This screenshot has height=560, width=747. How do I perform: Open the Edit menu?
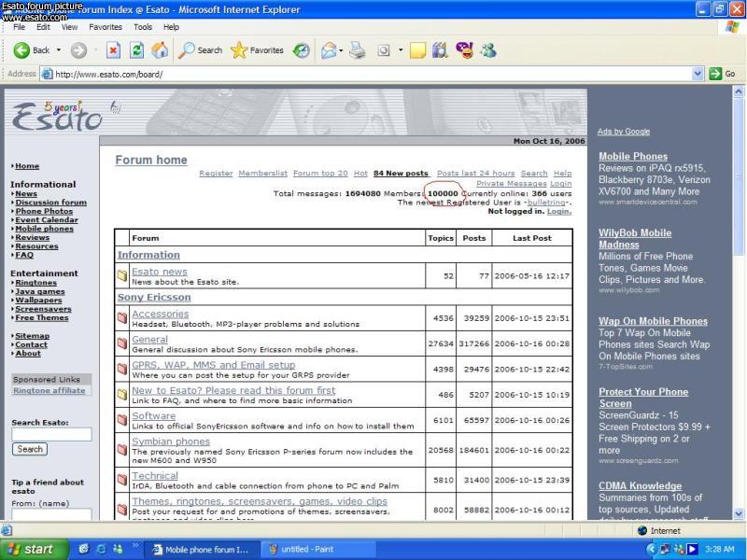click(x=43, y=27)
